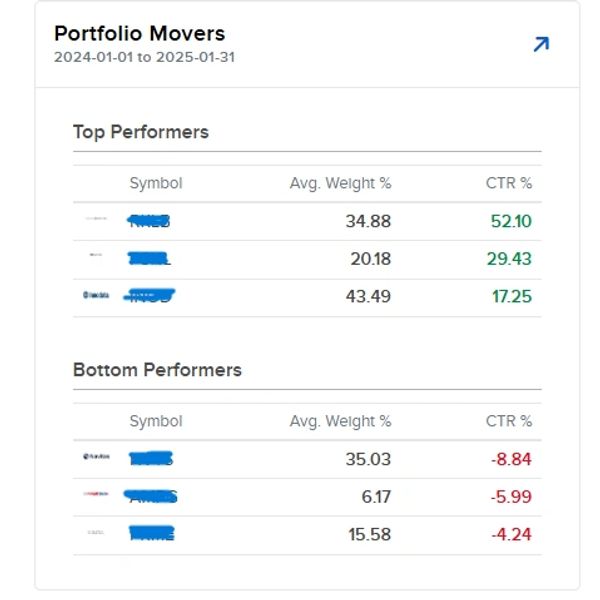Open the symbol link with 43.49 weight
Viewport: 600px width, 600px height.
coord(150,296)
